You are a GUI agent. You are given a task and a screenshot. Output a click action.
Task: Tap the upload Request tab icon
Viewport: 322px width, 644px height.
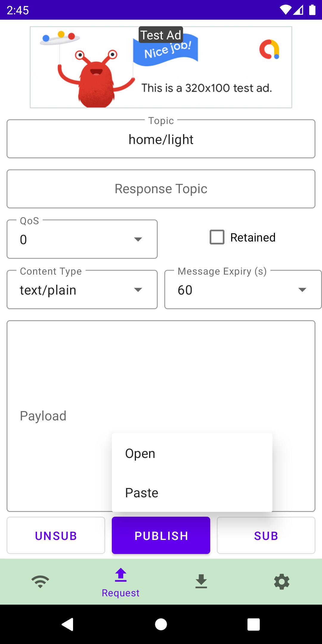coord(121,575)
